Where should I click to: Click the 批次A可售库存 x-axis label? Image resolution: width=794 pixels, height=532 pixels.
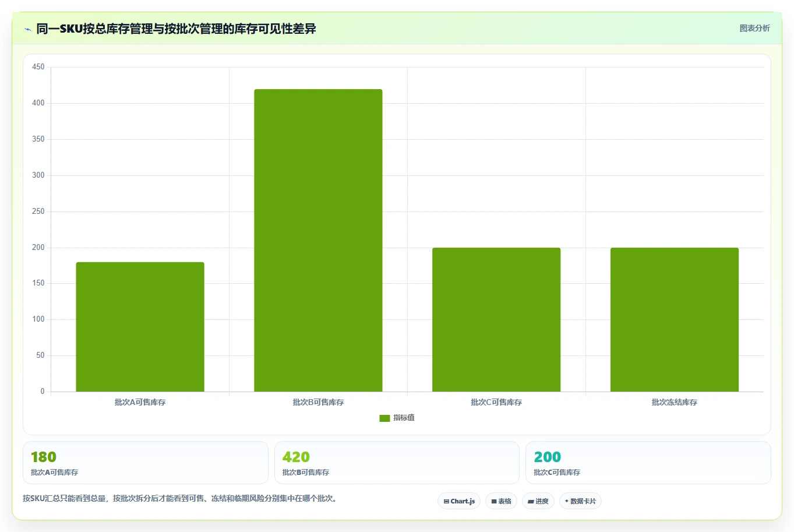point(140,402)
